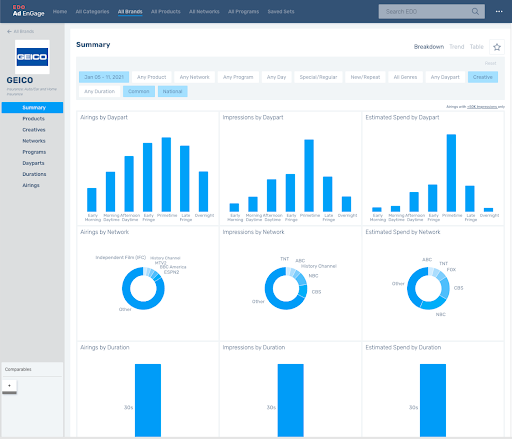
Task: Open the All Genres filter
Action: pos(405,77)
